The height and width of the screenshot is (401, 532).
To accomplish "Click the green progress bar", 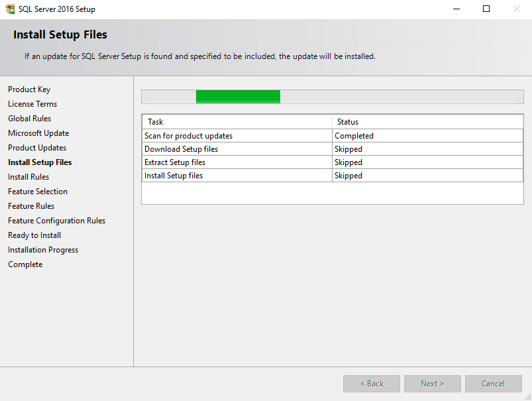I will (239, 97).
